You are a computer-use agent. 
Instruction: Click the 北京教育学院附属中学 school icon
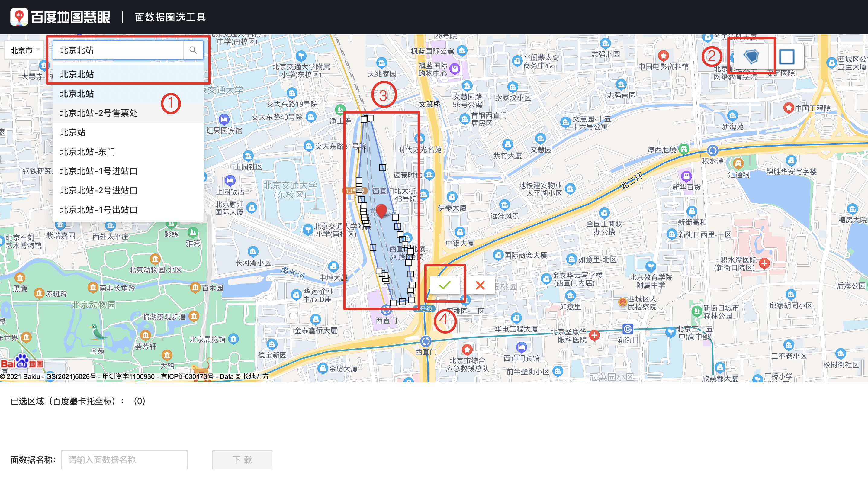(x=651, y=267)
